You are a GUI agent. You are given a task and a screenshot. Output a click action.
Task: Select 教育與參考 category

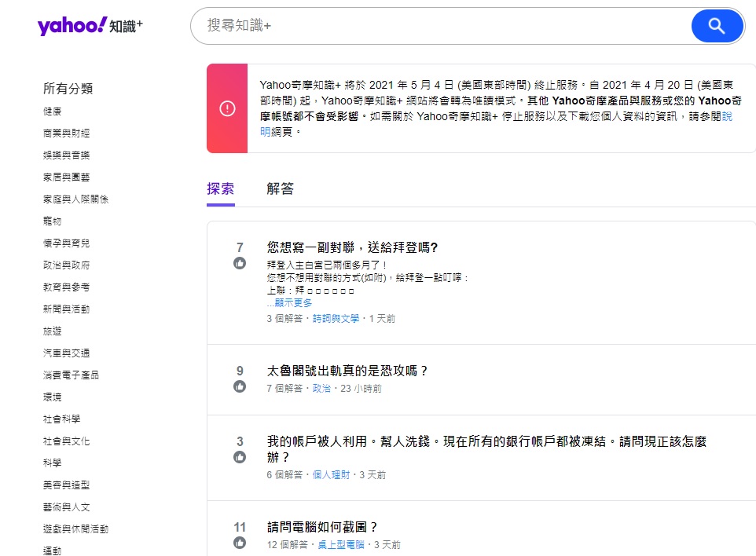point(66,287)
